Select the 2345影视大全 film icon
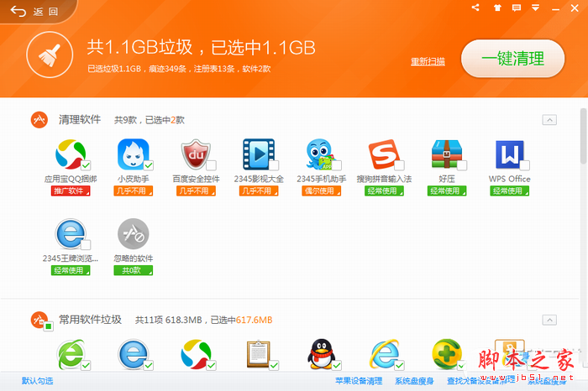This screenshot has height=391, width=588. coord(259,154)
